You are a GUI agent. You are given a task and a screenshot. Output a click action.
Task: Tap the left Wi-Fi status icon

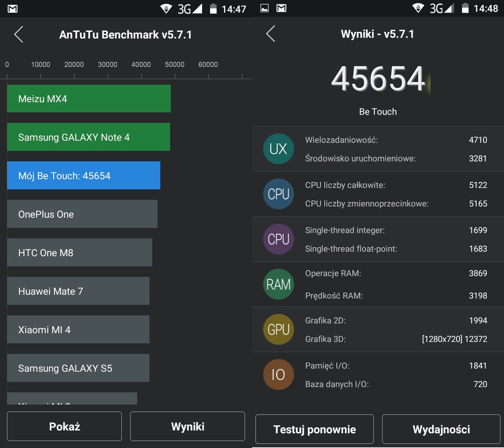click(166, 9)
